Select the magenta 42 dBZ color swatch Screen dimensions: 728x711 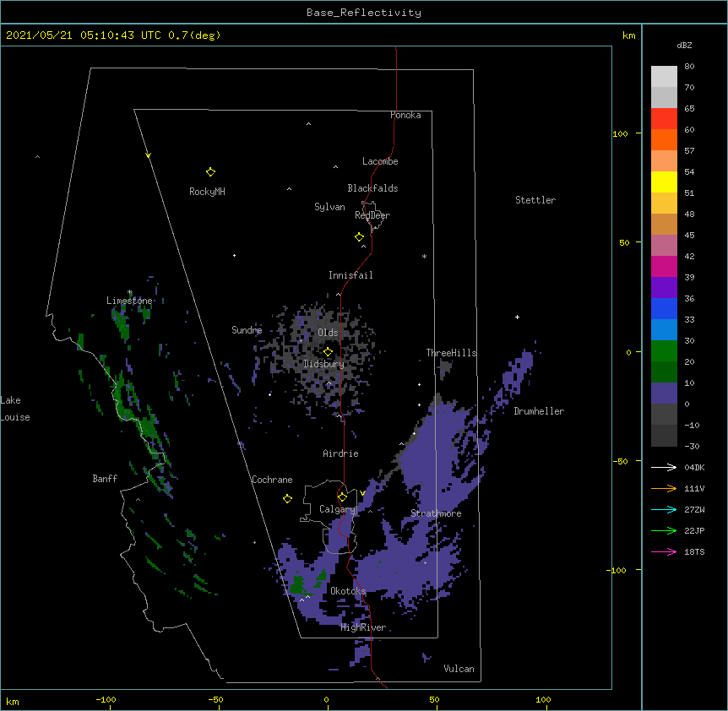[x=664, y=266]
